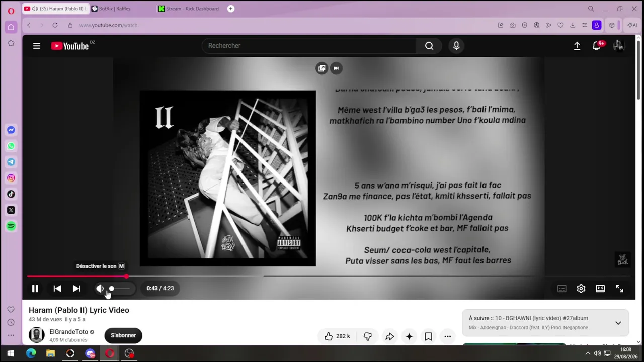This screenshot has width=644, height=362.
Task: Open ElGrandeToto channel avatar
Action: point(37,335)
